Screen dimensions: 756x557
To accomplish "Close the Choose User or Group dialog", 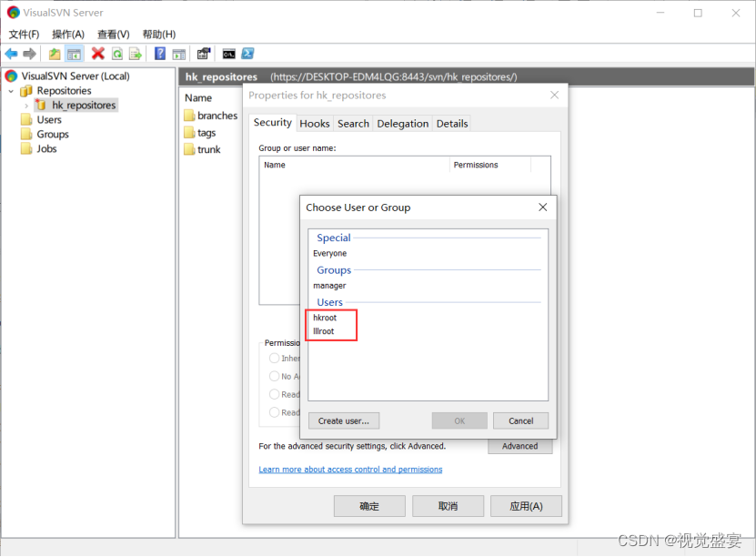I will pyautogui.click(x=542, y=207).
